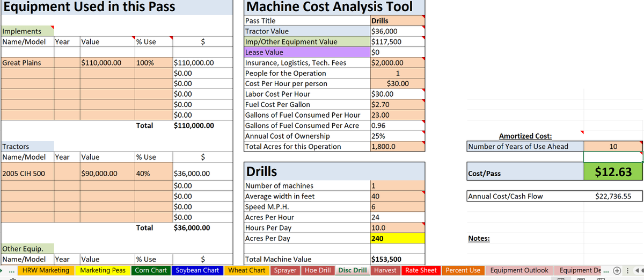Select the 'Machine Cost Analysis Tool' title cell
Image resolution: width=644 pixels, height=280 pixels.
(x=334, y=7)
